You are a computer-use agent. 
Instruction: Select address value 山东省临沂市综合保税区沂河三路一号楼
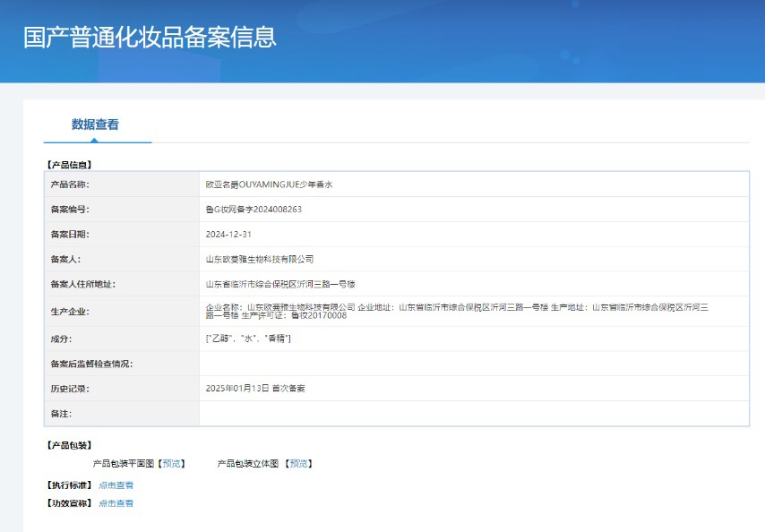coord(280,284)
